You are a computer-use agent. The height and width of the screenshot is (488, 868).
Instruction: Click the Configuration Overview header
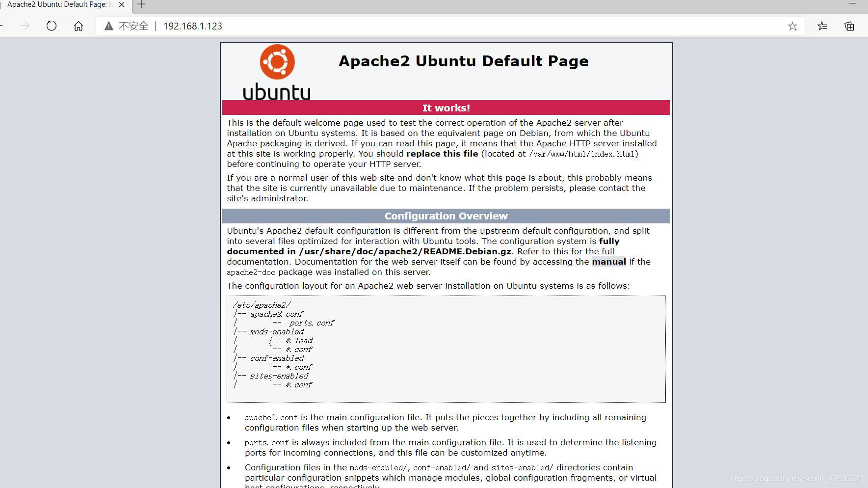446,216
